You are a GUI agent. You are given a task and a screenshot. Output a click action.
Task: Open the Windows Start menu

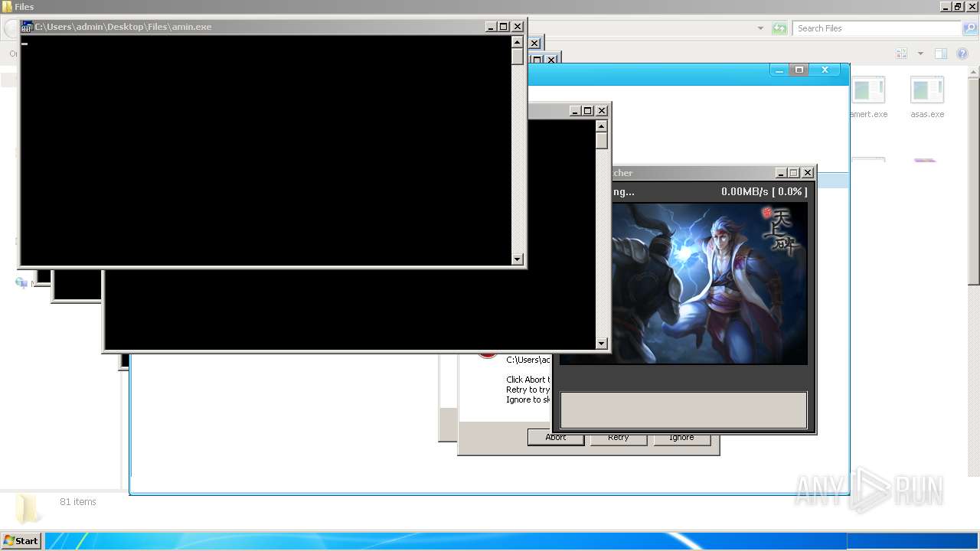coord(21,541)
